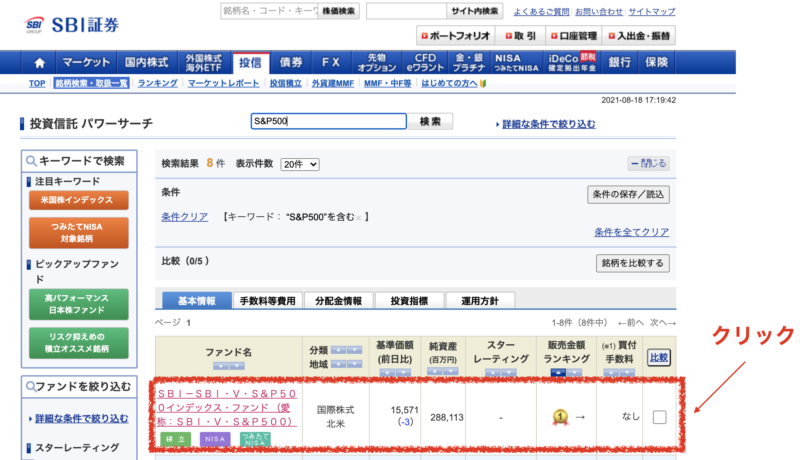Viewport: 800px width, 460px height.
Task: Click 条件クリア link
Action: click(x=185, y=217)
